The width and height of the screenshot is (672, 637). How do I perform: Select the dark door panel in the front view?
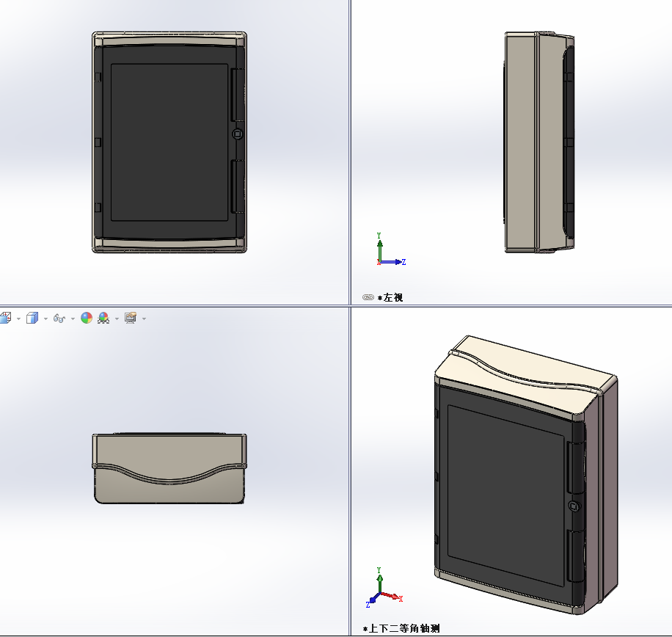[169, 142]
